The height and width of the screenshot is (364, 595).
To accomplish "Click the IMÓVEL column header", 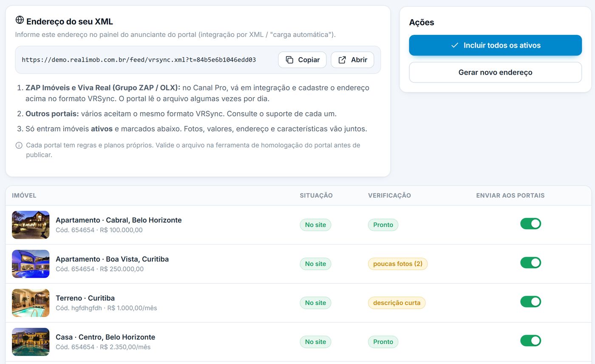I will (24, 196).
